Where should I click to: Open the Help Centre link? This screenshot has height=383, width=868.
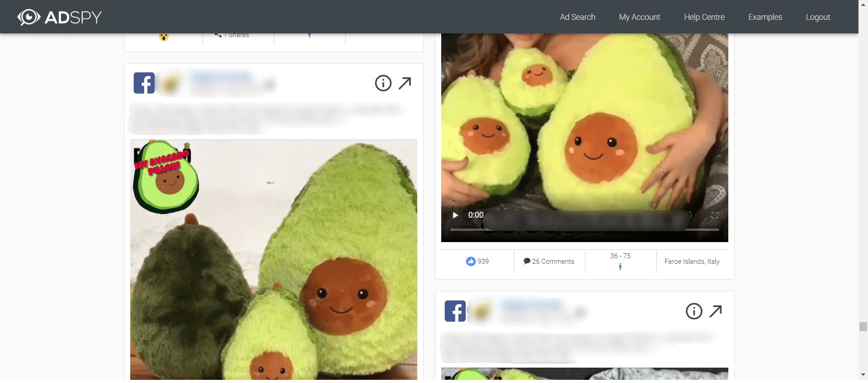[704, 17]
